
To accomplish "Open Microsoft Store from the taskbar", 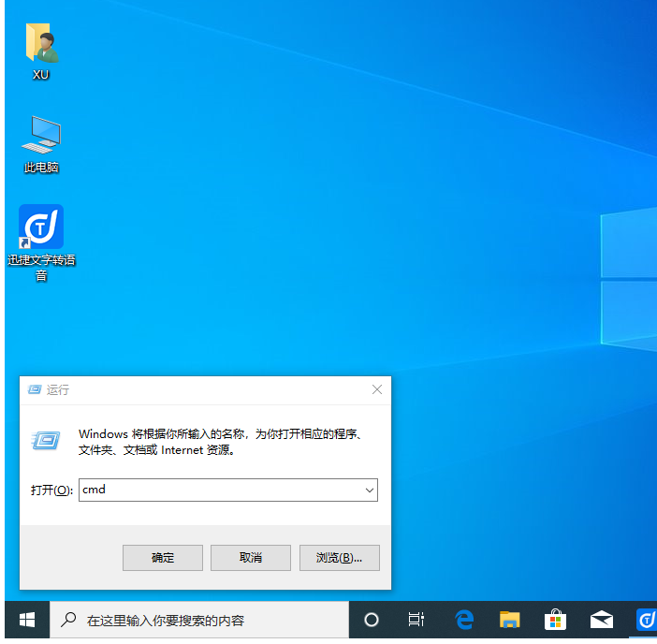I will 555,620.
